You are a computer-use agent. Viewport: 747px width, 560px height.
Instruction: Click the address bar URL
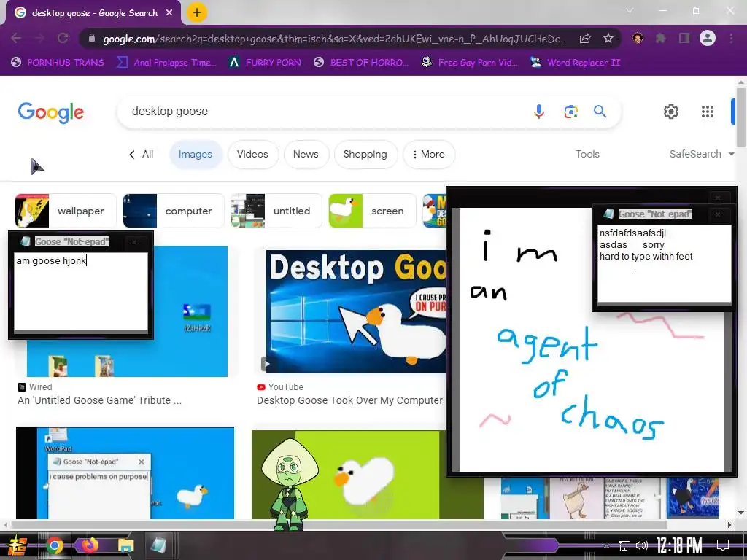[333, 39]
